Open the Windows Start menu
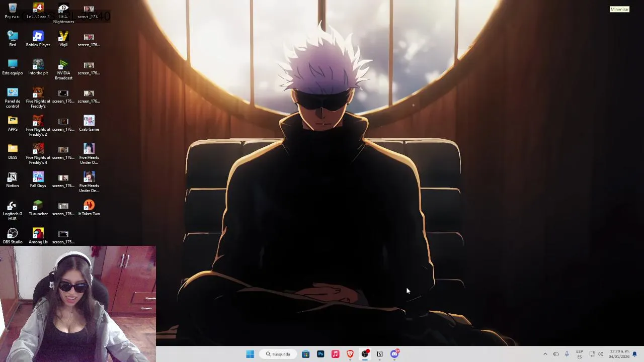The height and width of the screenshot is (362, 644). click(x=250, y=354)
